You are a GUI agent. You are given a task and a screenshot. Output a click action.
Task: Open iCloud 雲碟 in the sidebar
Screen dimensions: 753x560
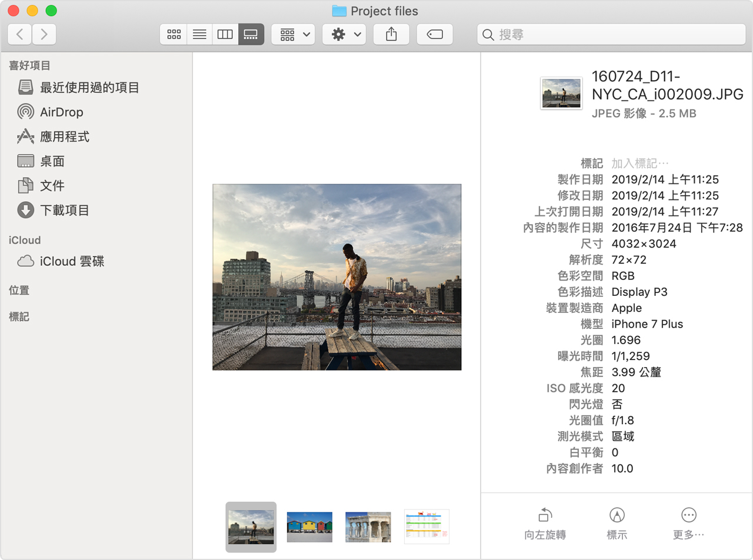click(x=72, y=262)
